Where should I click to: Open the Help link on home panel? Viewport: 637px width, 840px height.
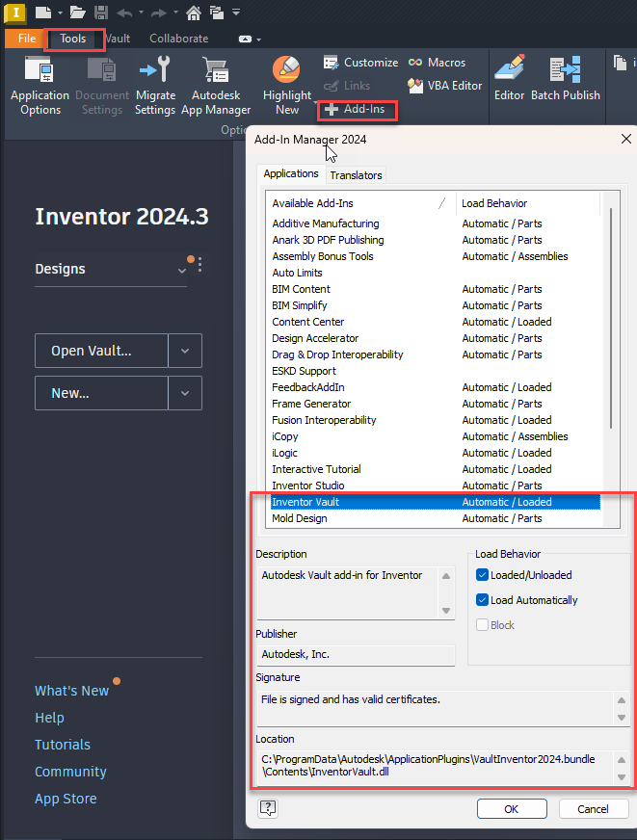(49, 718)
